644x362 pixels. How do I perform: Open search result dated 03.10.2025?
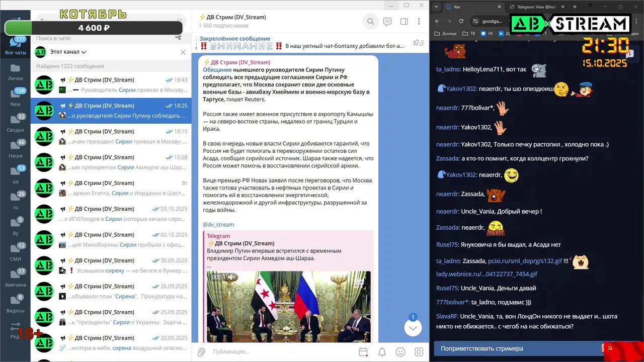tap(111, 214)
